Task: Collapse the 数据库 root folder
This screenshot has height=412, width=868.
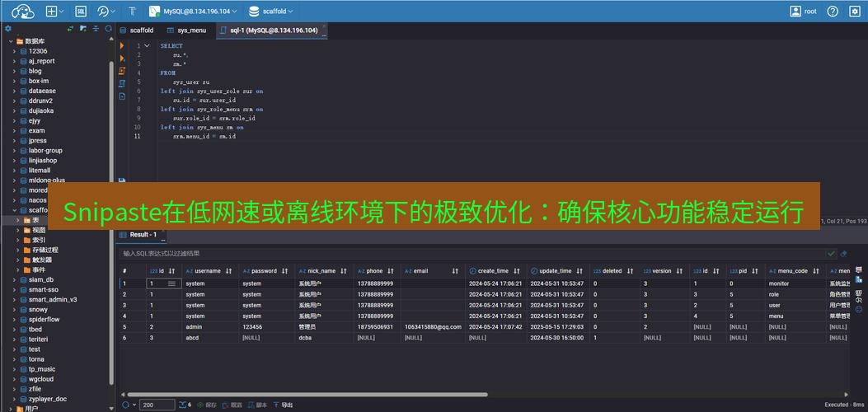Action: (x=11, y=41)
